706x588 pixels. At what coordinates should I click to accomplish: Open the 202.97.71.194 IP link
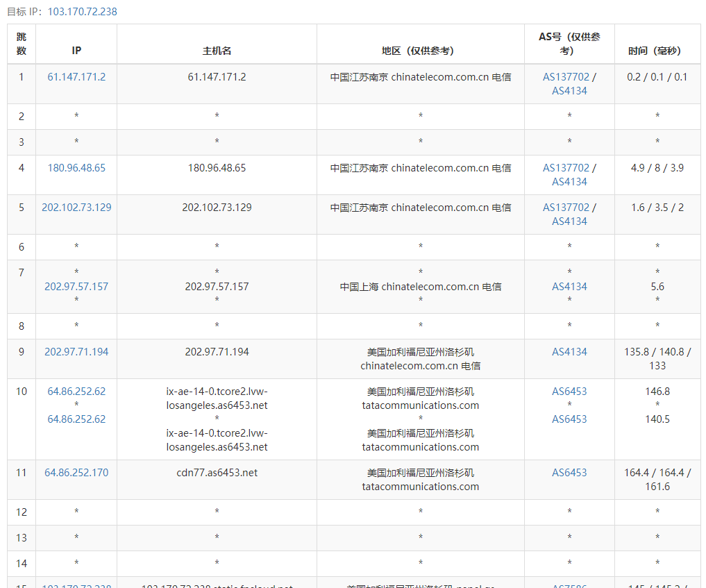pyautogui.click(x=76, y=352)
